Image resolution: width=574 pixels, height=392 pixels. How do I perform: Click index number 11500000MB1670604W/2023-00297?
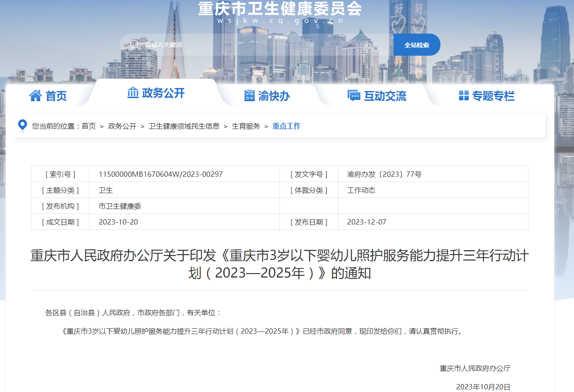[161, 174]
